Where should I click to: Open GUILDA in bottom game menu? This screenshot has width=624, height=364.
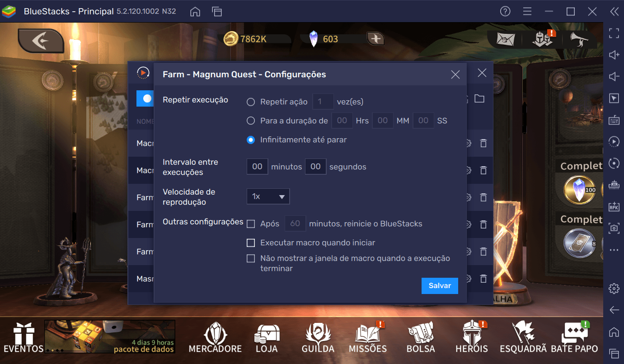[x=318, y=338]
